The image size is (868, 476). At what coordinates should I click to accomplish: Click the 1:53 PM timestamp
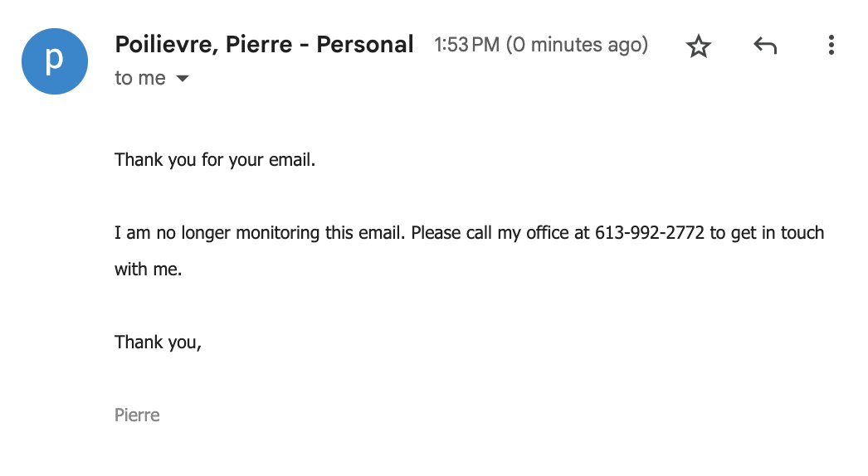click(x=466, y=45)
